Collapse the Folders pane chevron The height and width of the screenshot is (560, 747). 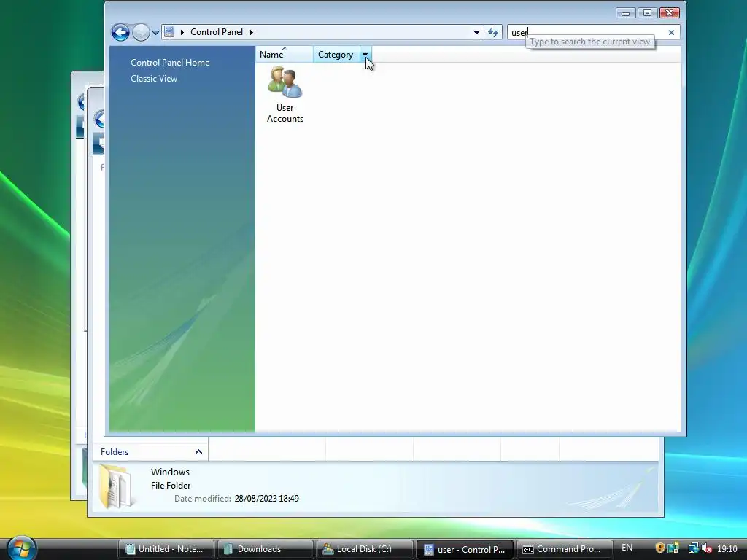click(x=198, y=451)
